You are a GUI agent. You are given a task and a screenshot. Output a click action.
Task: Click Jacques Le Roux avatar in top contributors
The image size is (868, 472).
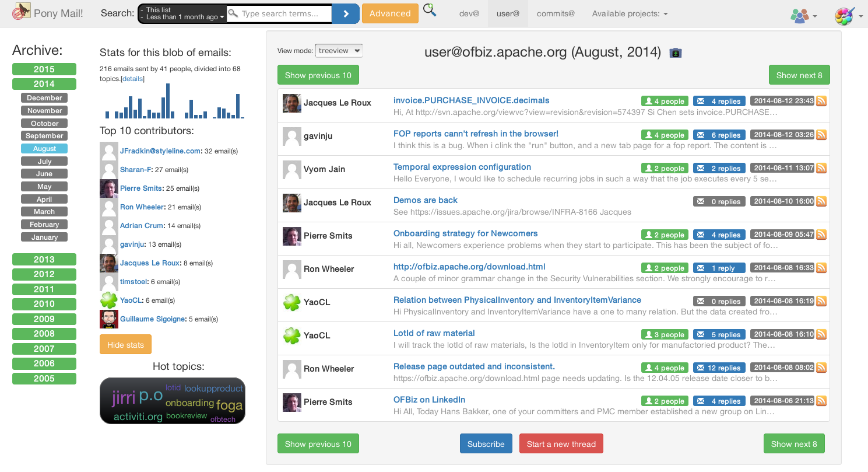[109, 263]
